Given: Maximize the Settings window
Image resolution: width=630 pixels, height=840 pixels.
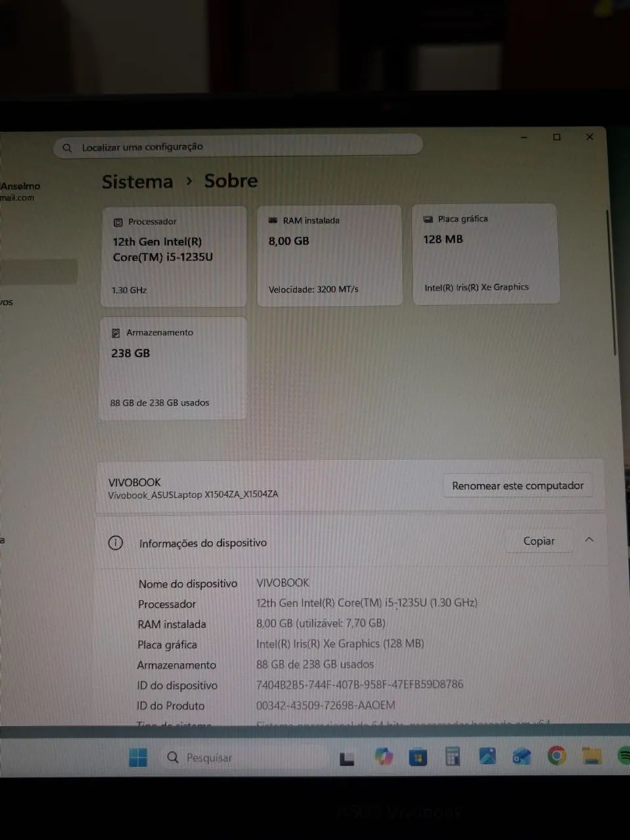Looking at the screenshot, I should (556, 137).
